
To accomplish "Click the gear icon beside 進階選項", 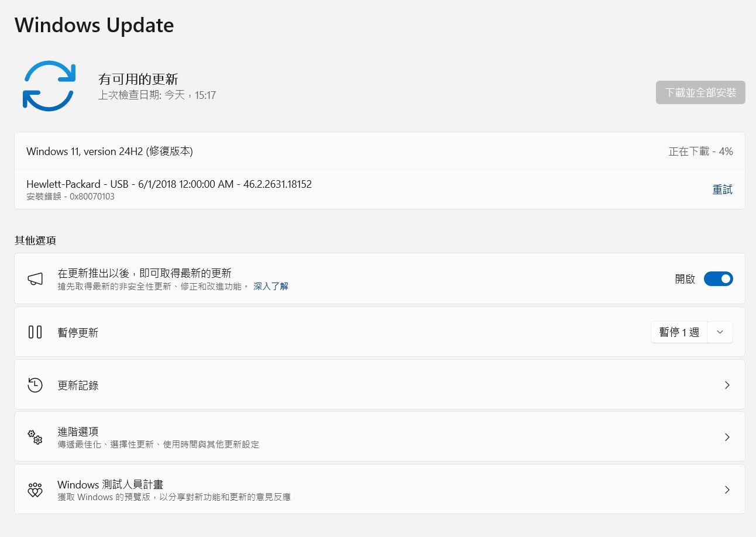I will coord(35,437).
